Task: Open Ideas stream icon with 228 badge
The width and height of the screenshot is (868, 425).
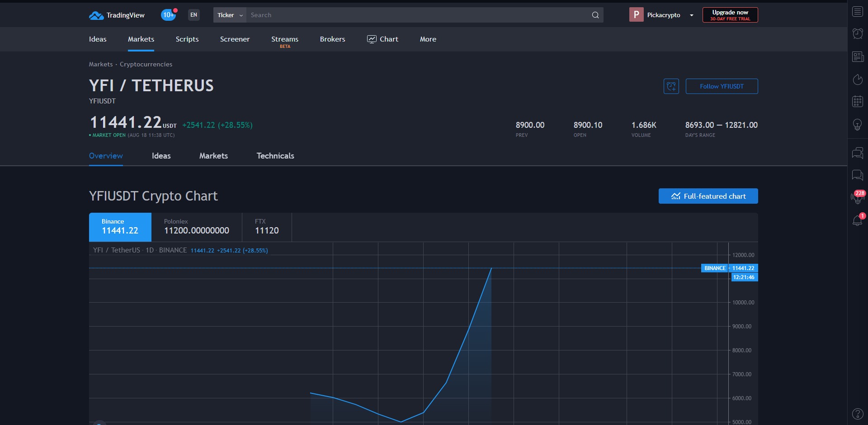Action: (858, 197)
